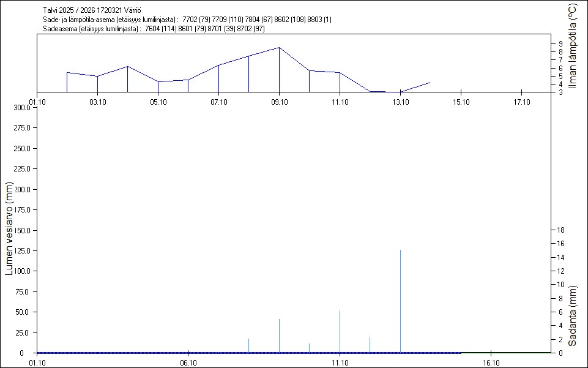
Task: Click the '16.10' date label on bottom axis
Action: click(491, 363)
